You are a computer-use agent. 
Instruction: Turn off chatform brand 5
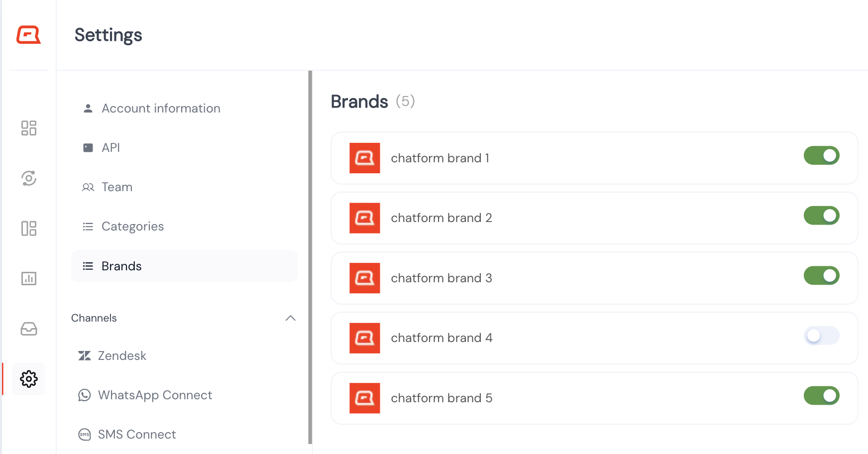(x=821, y=395)
